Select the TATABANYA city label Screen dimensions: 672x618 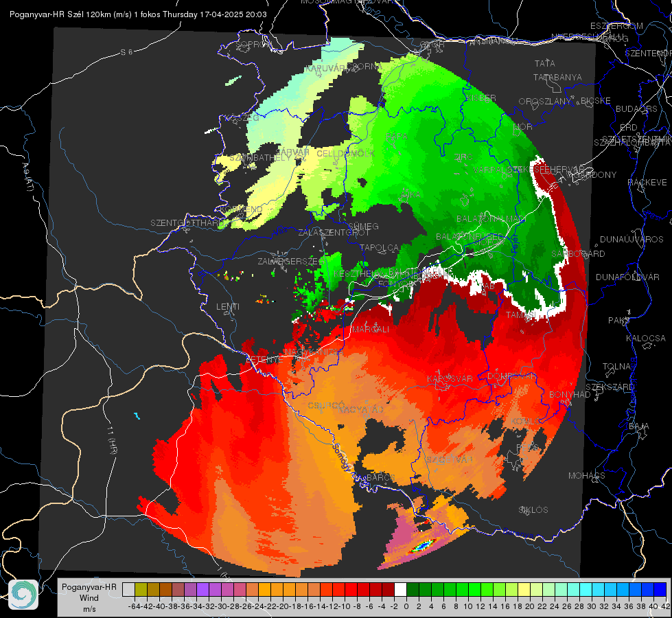(557, 78)
